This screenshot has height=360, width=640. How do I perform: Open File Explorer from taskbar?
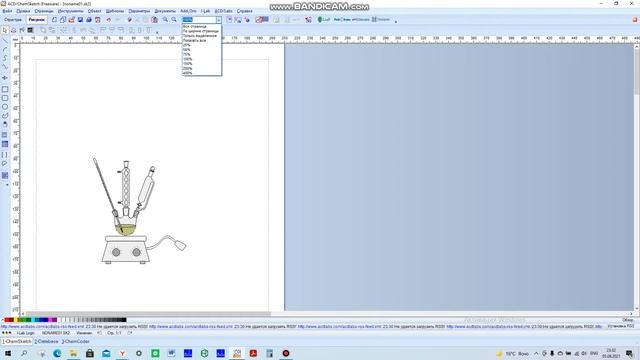tap(73, 353)
